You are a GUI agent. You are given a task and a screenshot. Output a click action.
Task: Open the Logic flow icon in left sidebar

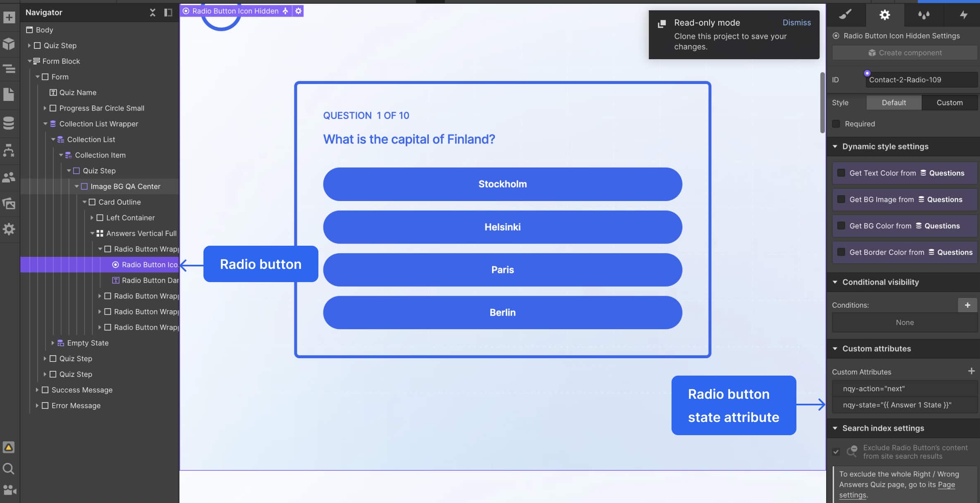pyautogui.click(x=9, y=151)
